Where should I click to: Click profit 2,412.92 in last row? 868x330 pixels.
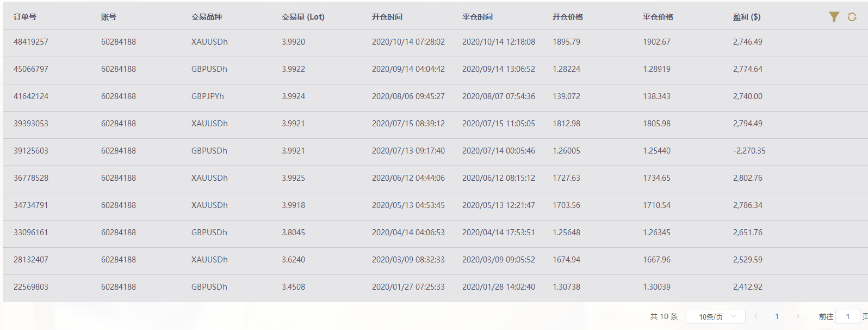748,287
